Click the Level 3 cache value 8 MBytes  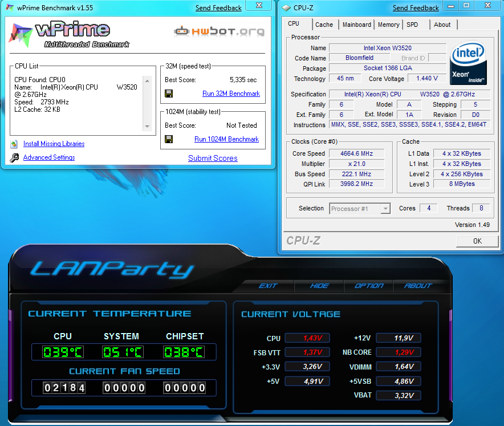[462, 184]
